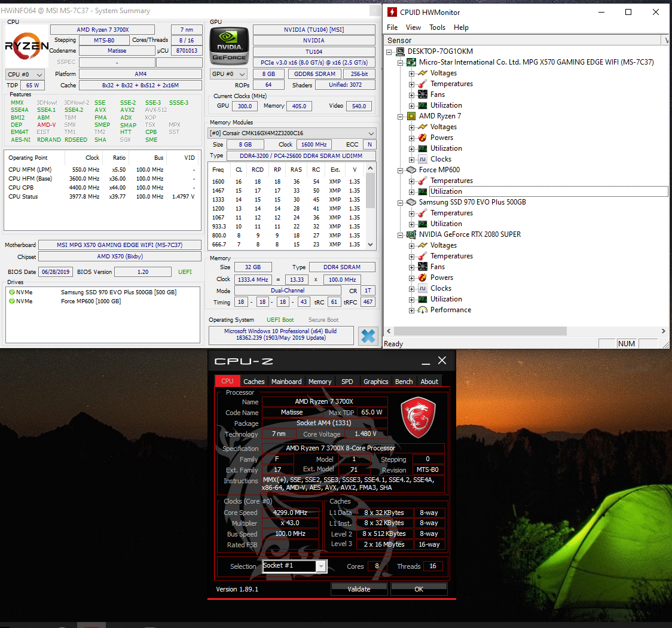The width and height of the screenshot is (672, 628).
Task: Open the GPU #0 selector dropdown
Action: click(x=230, y=74)
